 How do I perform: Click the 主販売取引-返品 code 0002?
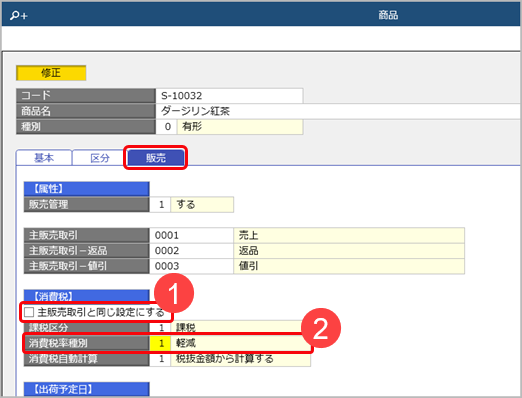tap(191, 251)
